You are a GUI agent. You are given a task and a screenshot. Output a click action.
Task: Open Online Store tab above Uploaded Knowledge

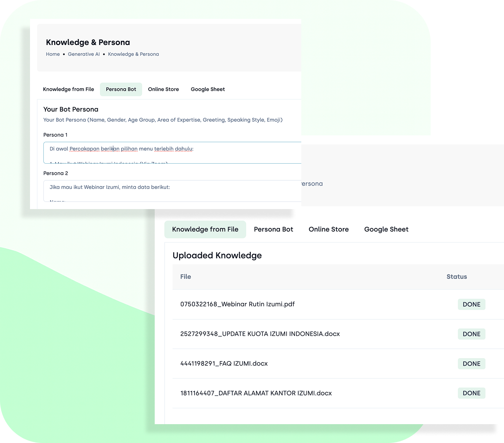click(328, 229)
